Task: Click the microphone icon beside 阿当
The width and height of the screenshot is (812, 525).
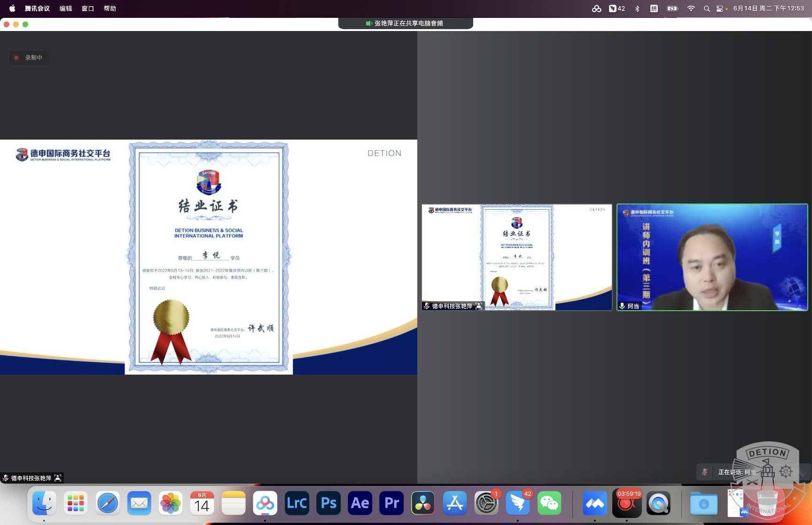Action: (x=622, y=306)
